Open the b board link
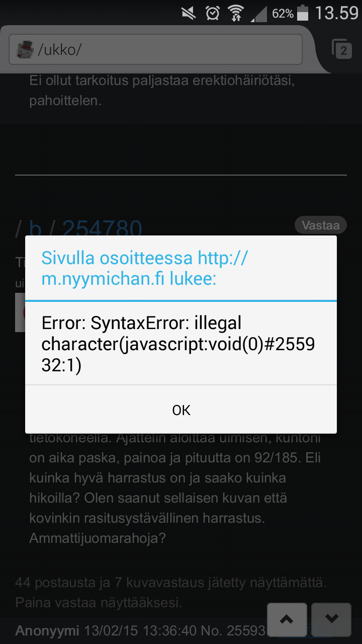 35,229
